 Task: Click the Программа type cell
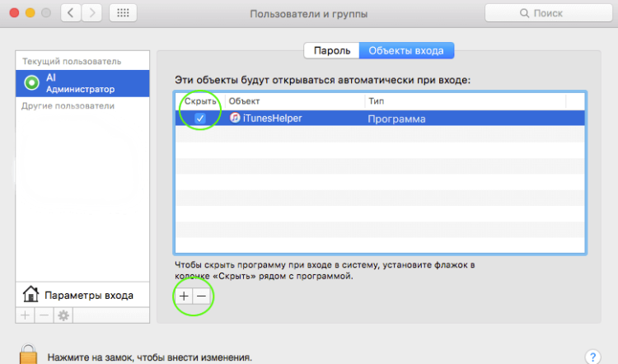tap(396, 119)
